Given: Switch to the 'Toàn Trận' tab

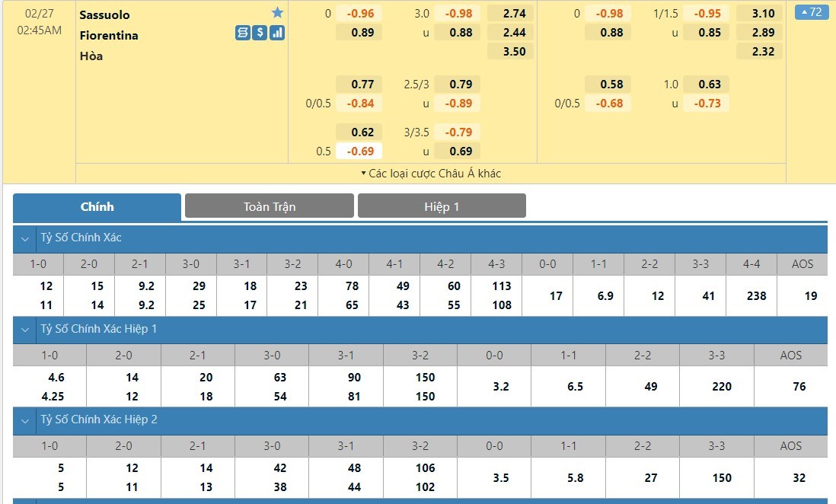Looking at the screenshot, I should 270,206.
